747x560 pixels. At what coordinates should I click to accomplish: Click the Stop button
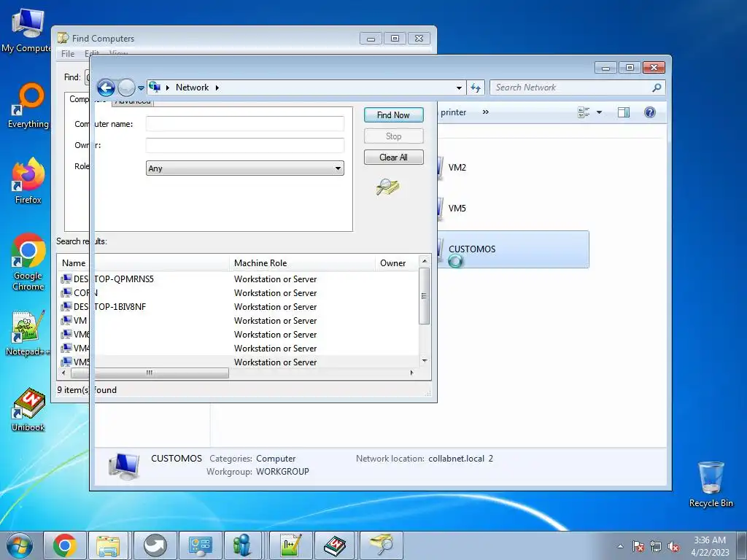pos(393,136)
